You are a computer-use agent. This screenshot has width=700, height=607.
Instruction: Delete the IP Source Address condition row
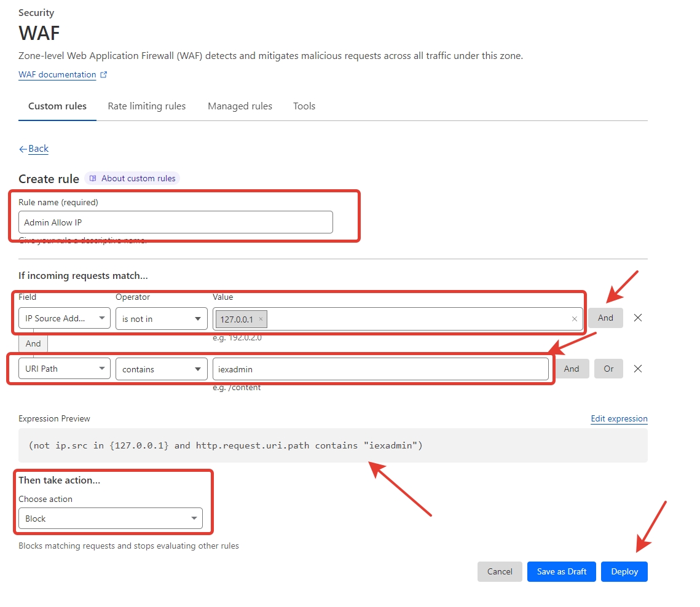[x=638, y=318]
